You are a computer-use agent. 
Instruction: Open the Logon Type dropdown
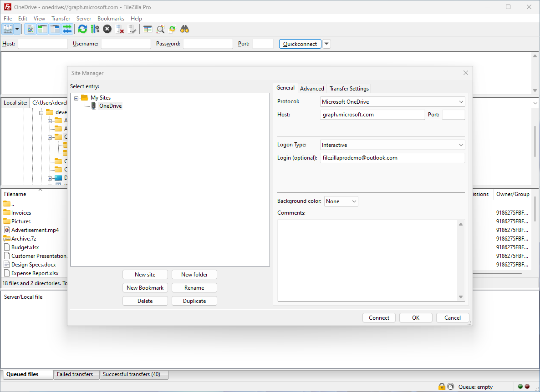461,145
